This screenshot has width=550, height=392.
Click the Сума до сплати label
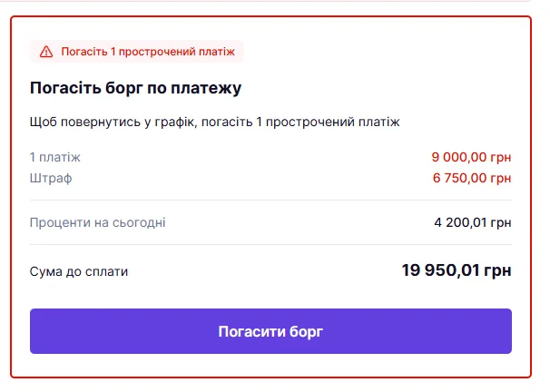(x=79, y=271)
